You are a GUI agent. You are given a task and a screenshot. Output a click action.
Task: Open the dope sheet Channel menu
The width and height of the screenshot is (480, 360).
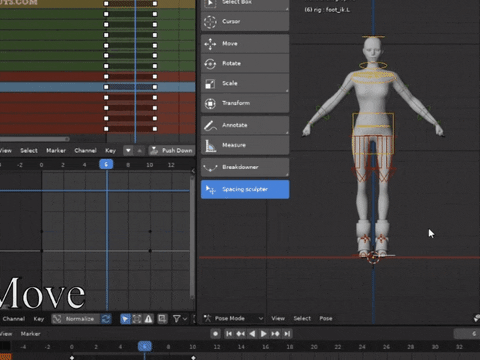point(85,151)
